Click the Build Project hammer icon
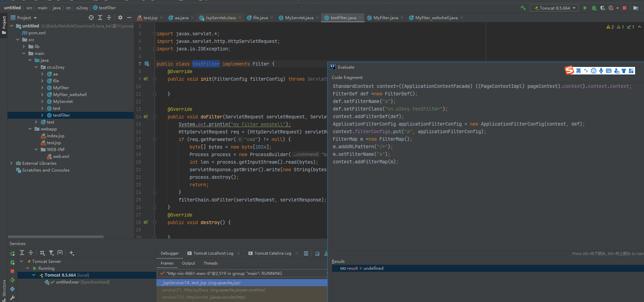Image resolution: width=644 pixels, height=302 pixels. pyautogui.click(x=523, y=8)
